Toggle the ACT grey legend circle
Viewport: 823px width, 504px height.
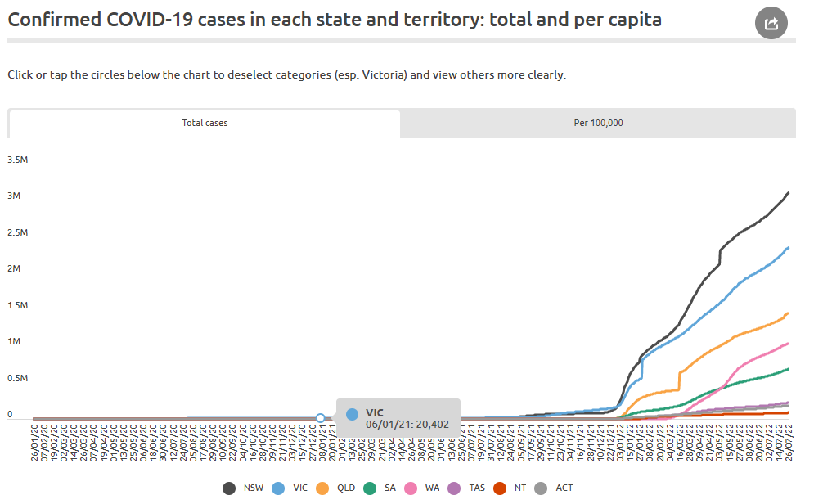pyautogui.click(x=541, y=488)
